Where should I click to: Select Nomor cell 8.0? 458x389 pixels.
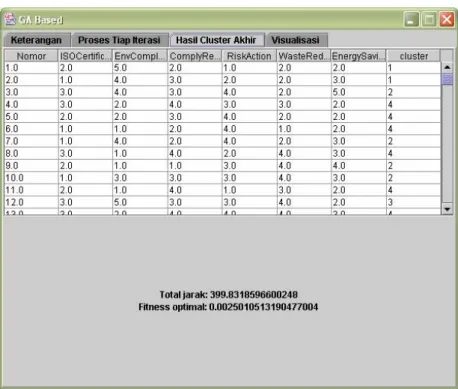(x=31, y=153)
